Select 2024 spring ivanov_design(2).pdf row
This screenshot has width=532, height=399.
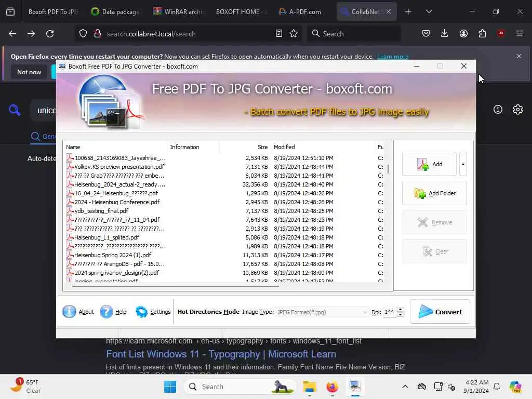tap(224, 272)
